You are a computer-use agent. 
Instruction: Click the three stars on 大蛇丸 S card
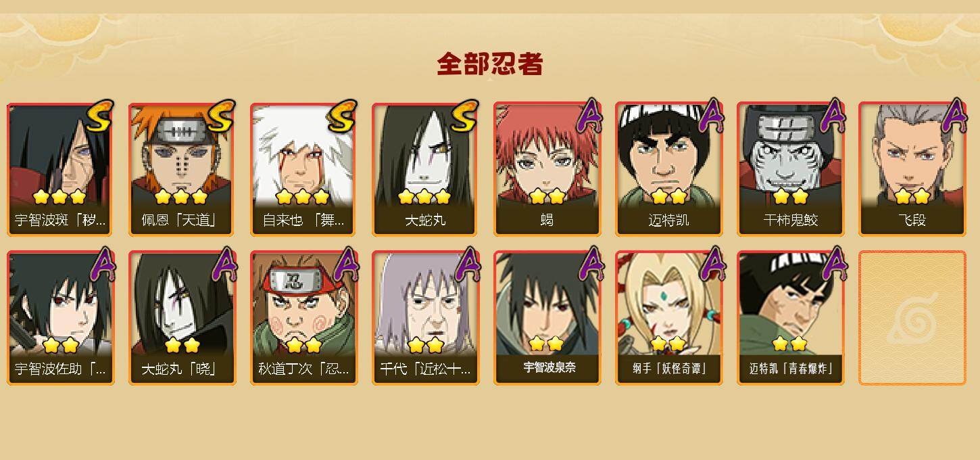(x=424, y=197)
